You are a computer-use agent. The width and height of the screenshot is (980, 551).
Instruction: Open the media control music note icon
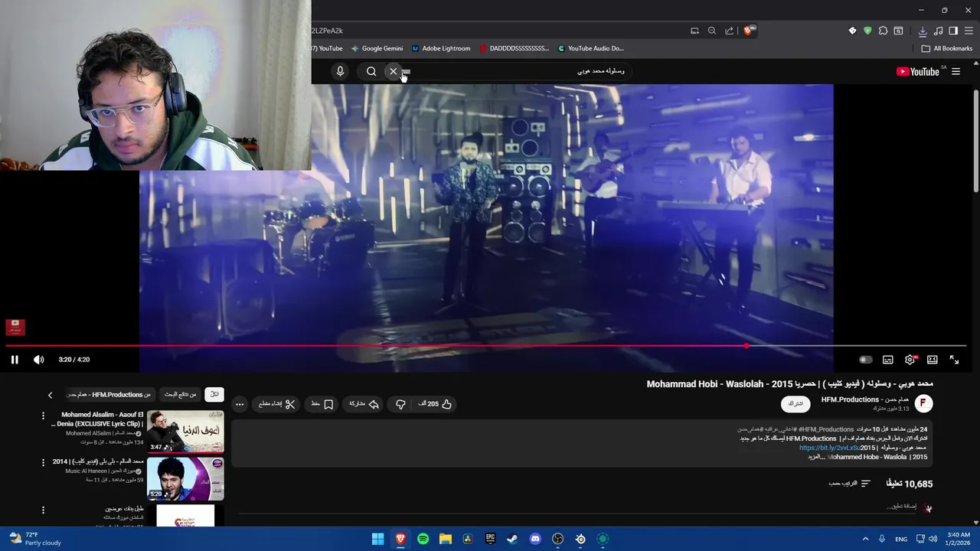click(939, 31)
